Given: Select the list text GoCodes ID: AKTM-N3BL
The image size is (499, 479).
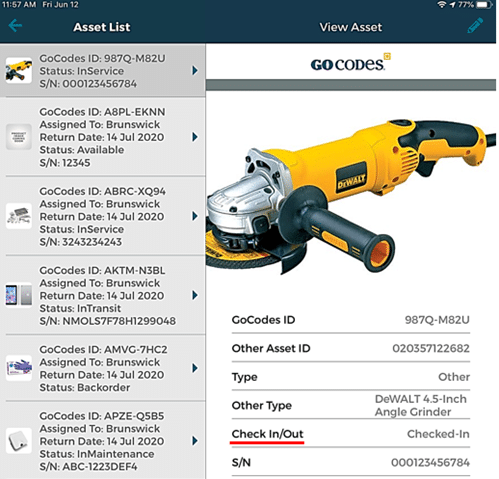Looking at the screenshot, I should point(102,270).
